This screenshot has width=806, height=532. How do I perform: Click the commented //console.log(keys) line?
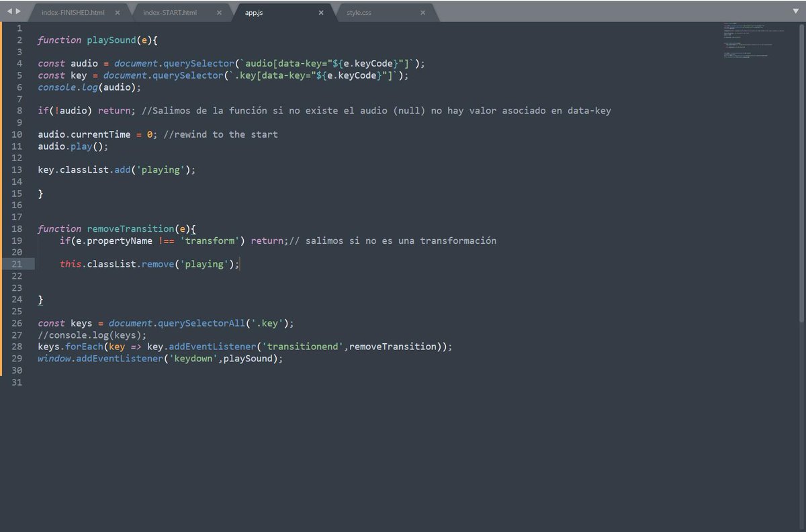coord(92,335)
